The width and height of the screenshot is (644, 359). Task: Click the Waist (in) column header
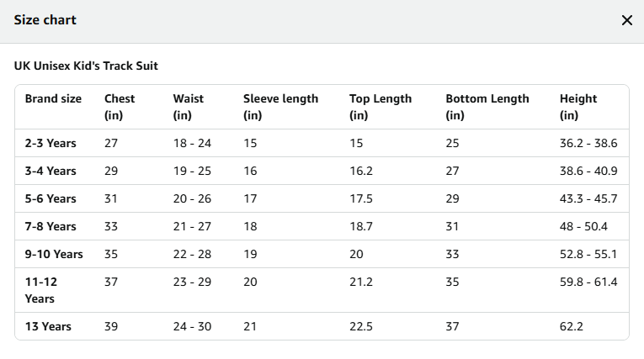(x=188, y=107)
